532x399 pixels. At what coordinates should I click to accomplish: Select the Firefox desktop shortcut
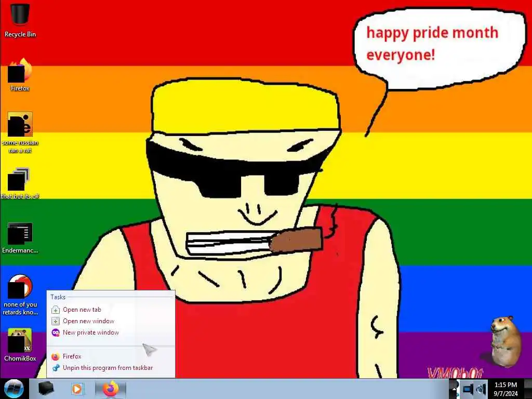click(20, 75)
